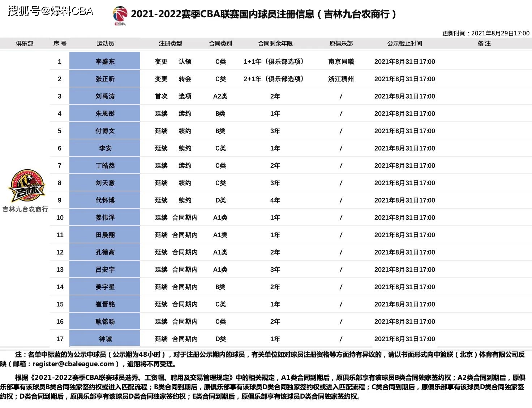Click B类 contract type in 姜宇星 row
The width and height of the screenshot is (532, 408).
(220, 287)
